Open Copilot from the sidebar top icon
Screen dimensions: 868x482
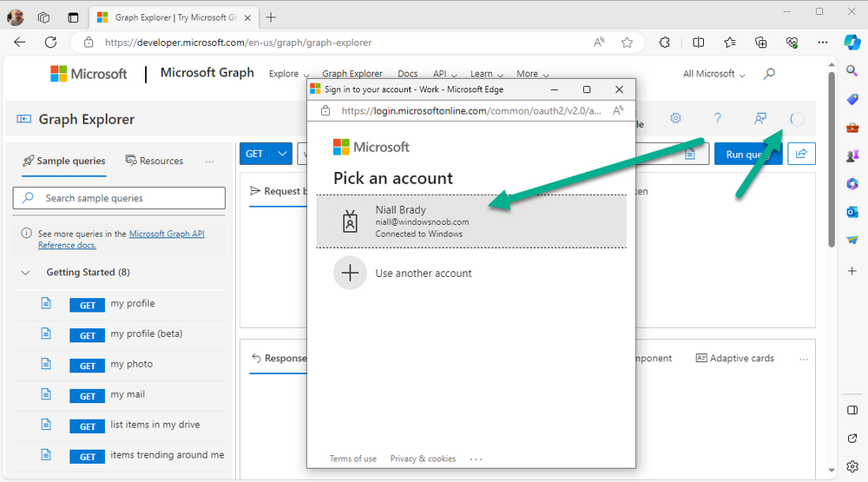852,42
